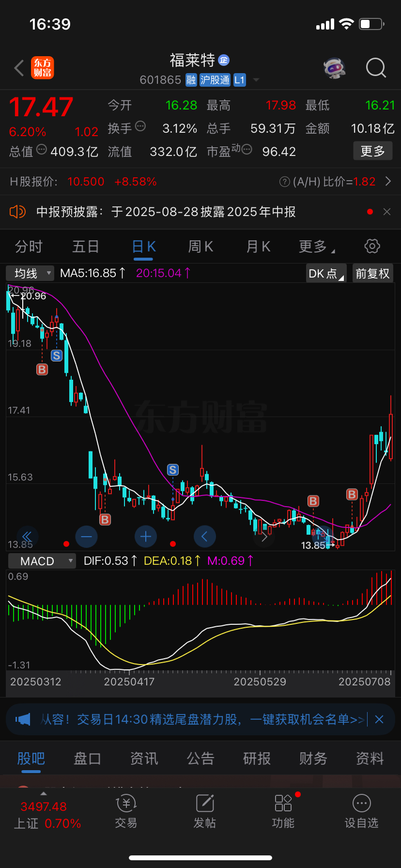
Task: Switch to the 分时 chart tab
Action: click(29, 247)
